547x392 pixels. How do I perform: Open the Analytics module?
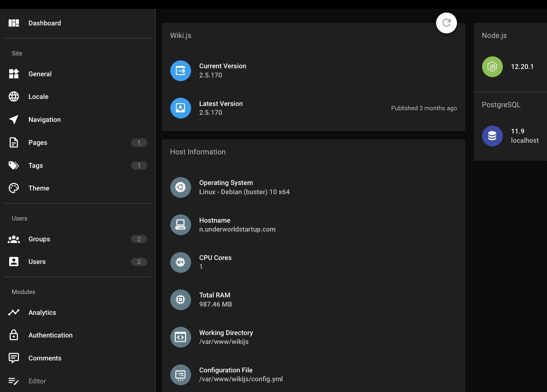click(x=77, y=312)
